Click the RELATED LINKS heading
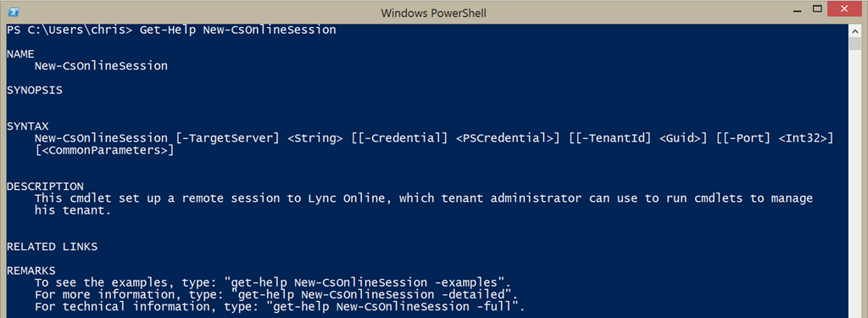Screen dimensions: 868x318 52,247
